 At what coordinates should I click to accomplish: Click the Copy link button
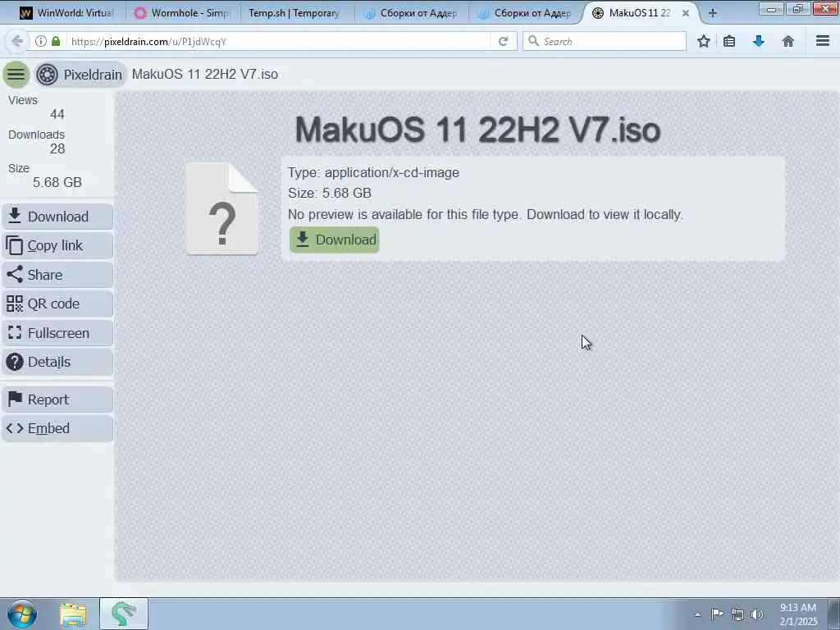[58, 245]
